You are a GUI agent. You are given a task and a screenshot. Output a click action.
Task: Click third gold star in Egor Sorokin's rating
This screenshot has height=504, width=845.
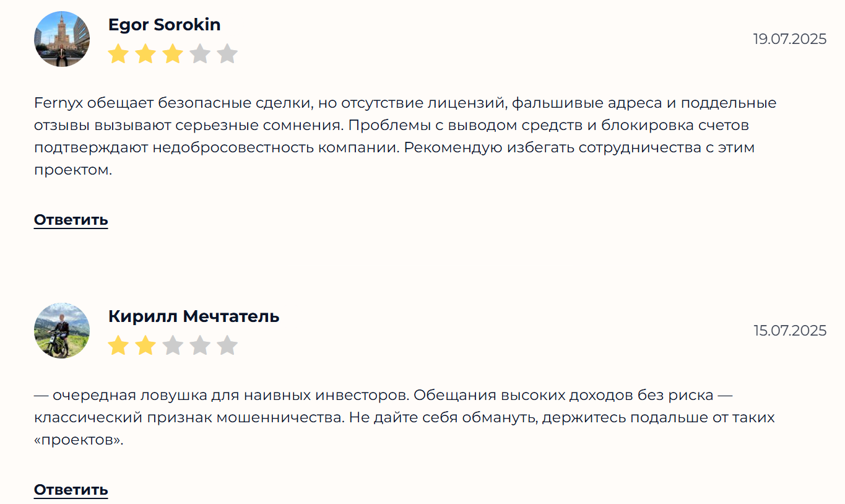pyautogui.click(x=173, y=54)
